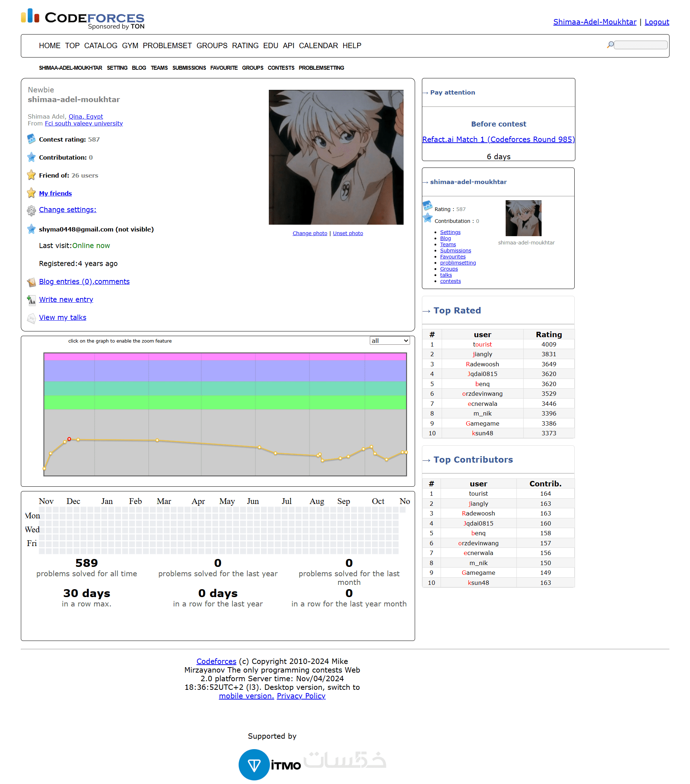Open the sidebar problimsetting link
690x784 pixels.
(457, 263)
